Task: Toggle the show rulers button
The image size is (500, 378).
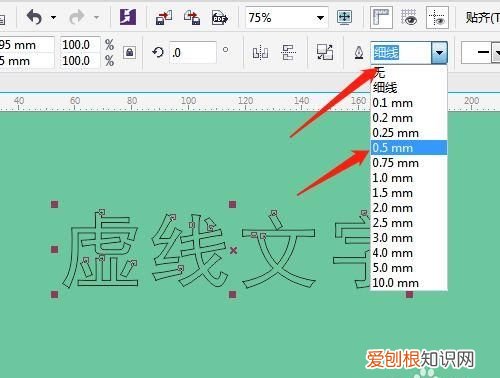Action: point(381,17)
